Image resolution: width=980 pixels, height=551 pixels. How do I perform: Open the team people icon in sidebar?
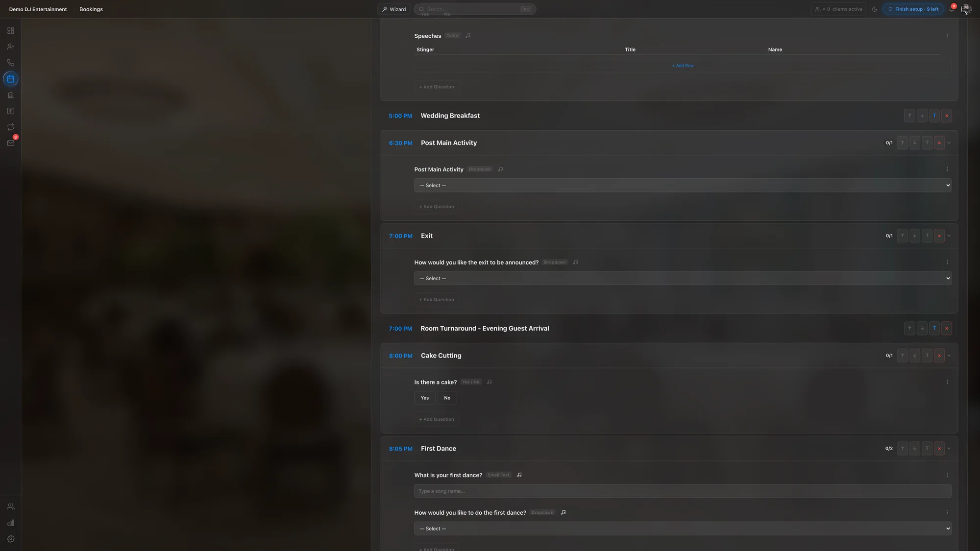click(x=11, y=507)
